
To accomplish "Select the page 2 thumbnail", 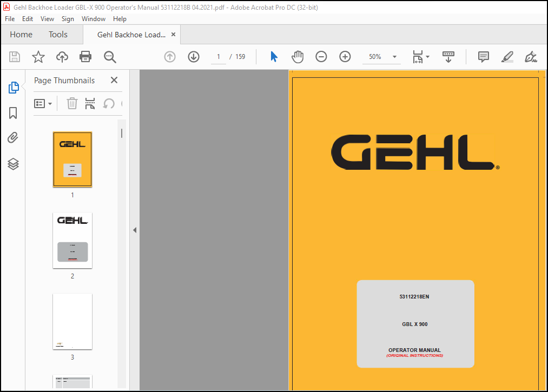I will (x=72, y=241).
